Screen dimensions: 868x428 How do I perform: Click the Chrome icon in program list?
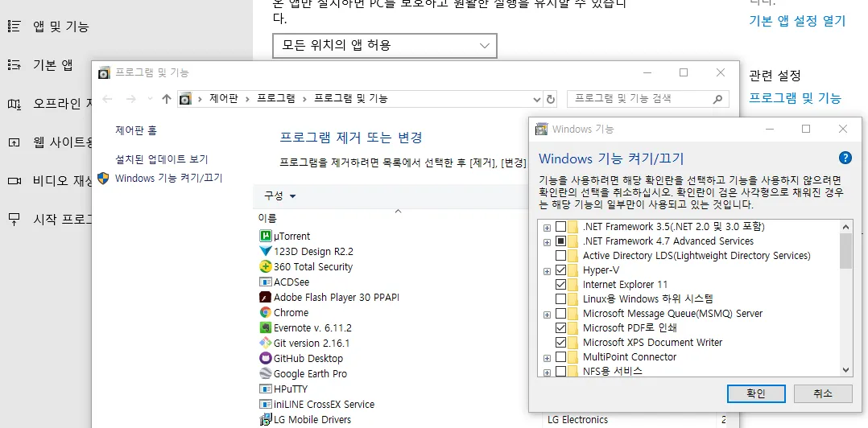coord(266,312)
